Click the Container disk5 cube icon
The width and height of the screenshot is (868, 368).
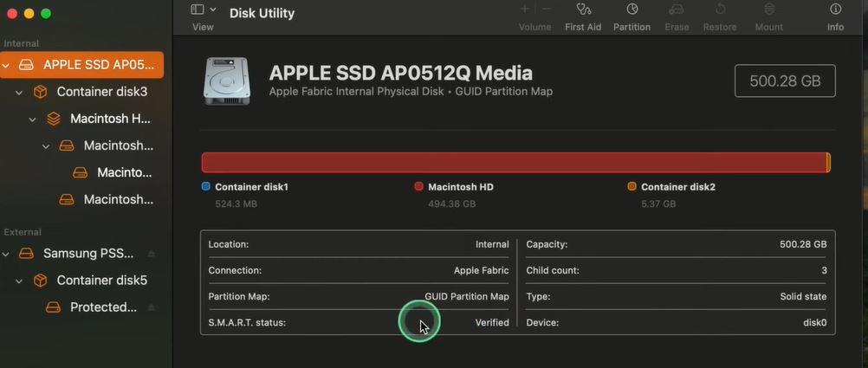[x=41, y=281]
